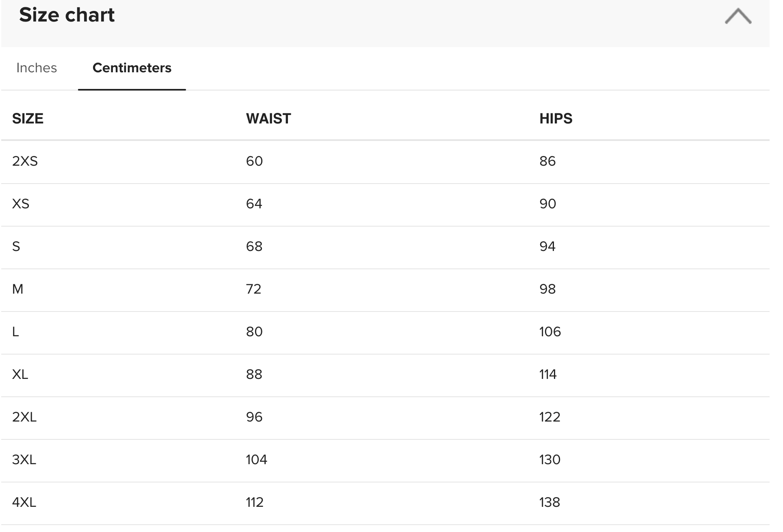783x532 pixels.
Task: Click the 2XL size label
Action: [24, 417]
